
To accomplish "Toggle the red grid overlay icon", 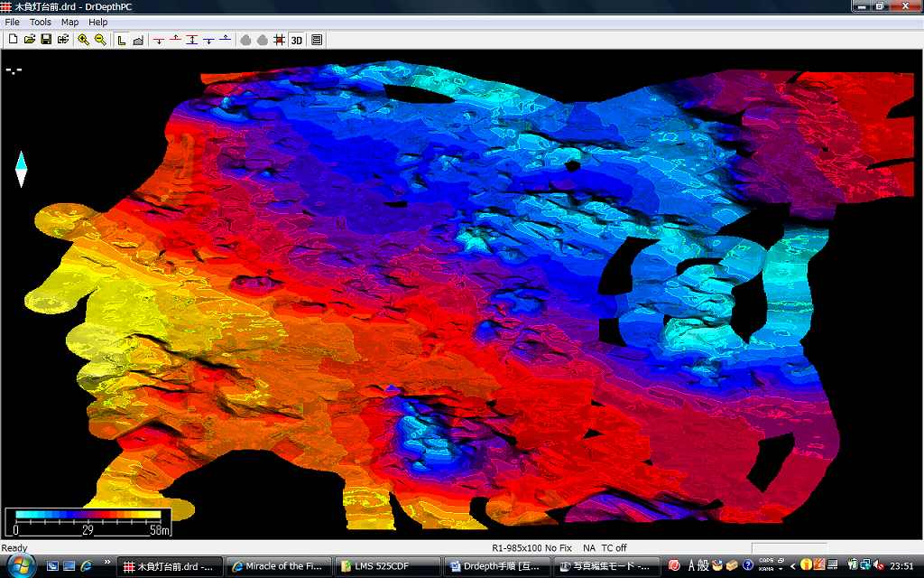I will click(279, 40).
